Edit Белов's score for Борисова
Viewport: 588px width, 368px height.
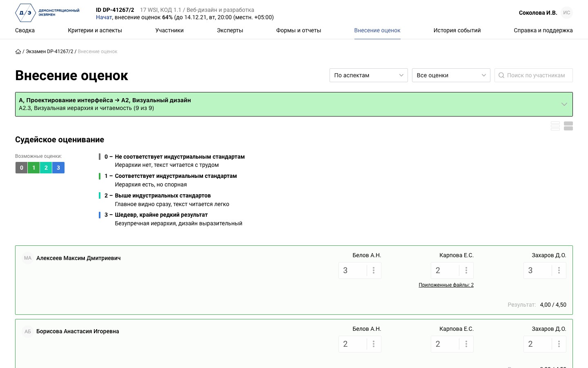pyautogui.click(x=353, y=344)
